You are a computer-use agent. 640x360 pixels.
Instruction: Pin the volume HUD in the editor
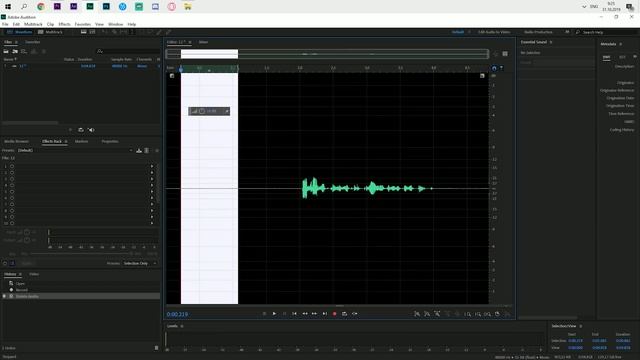pyautogui.click(x=227, y=111)
